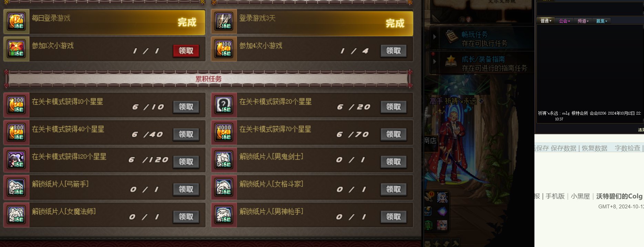
Task: Open the 公会 chat channel dropdown
Action: [x=564, y=21]
